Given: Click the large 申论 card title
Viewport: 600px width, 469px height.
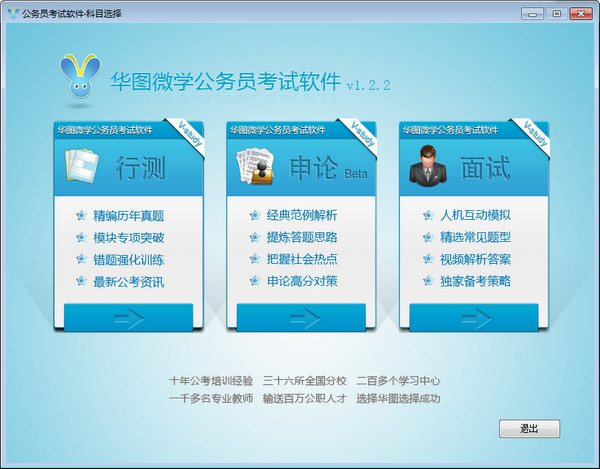Looking at the screenshot, I should (314, 168).
